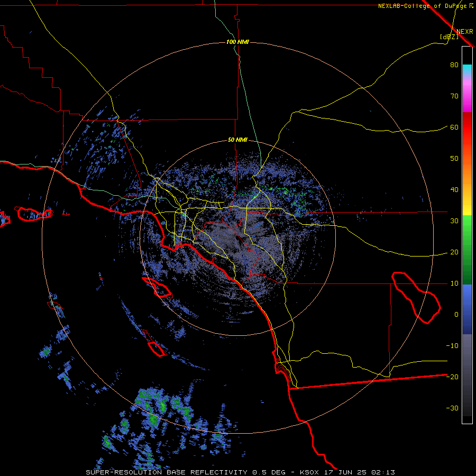Click the "NEXR" label above the scale

pos(465,32)
